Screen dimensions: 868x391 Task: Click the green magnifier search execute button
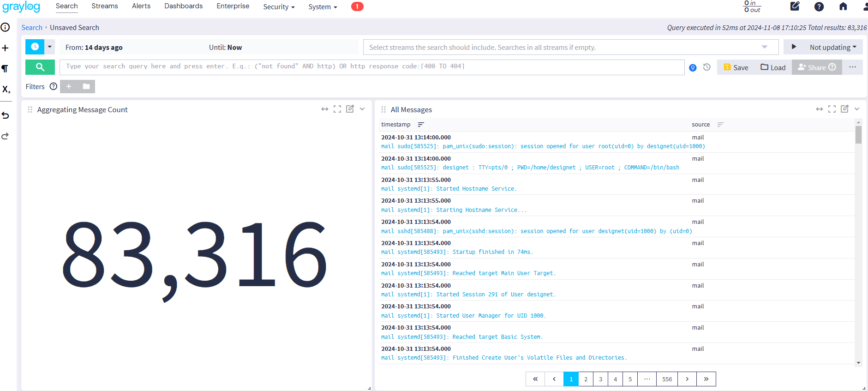pyautogui.click(x=40, y=67)
